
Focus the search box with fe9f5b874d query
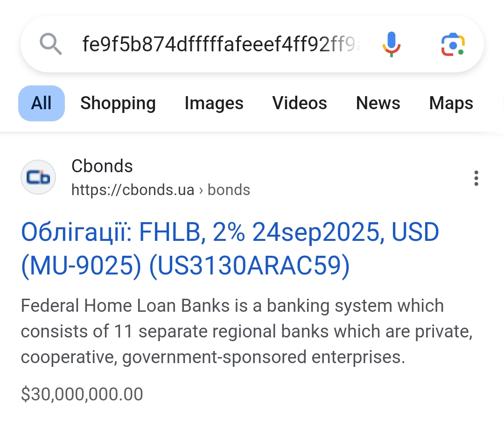pos(221,44)
